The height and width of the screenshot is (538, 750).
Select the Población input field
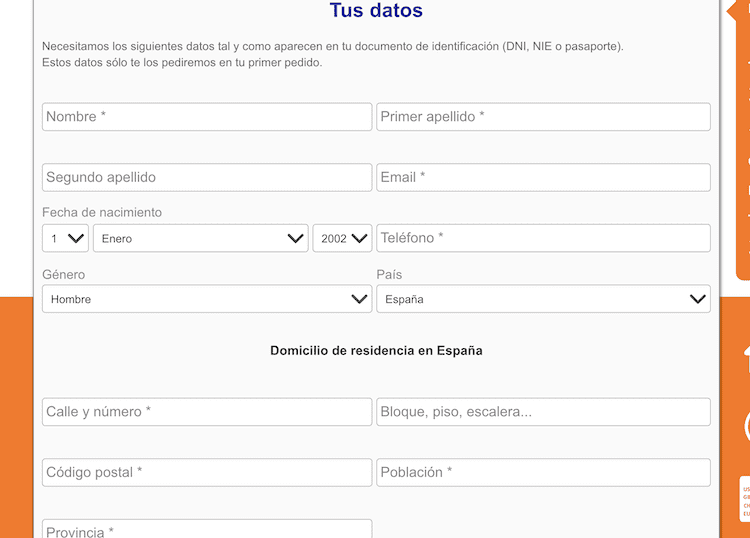point(543,472)
